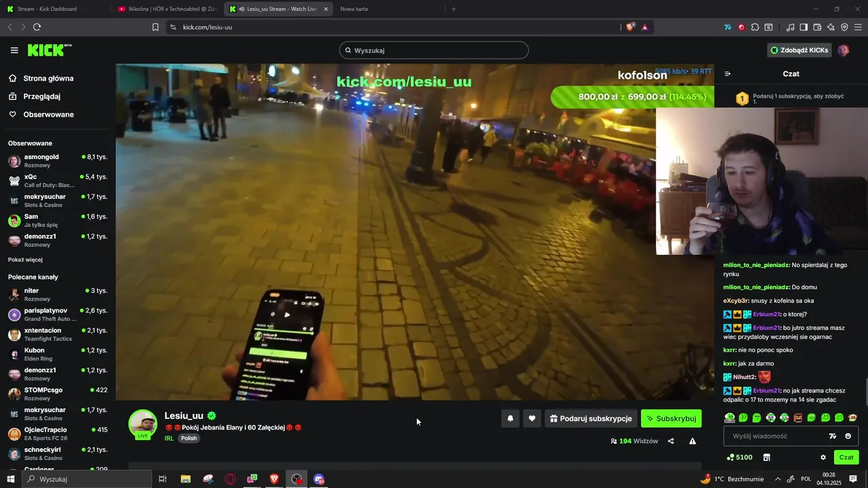Open 7TV emote menu in chat input

coord(833,436)
